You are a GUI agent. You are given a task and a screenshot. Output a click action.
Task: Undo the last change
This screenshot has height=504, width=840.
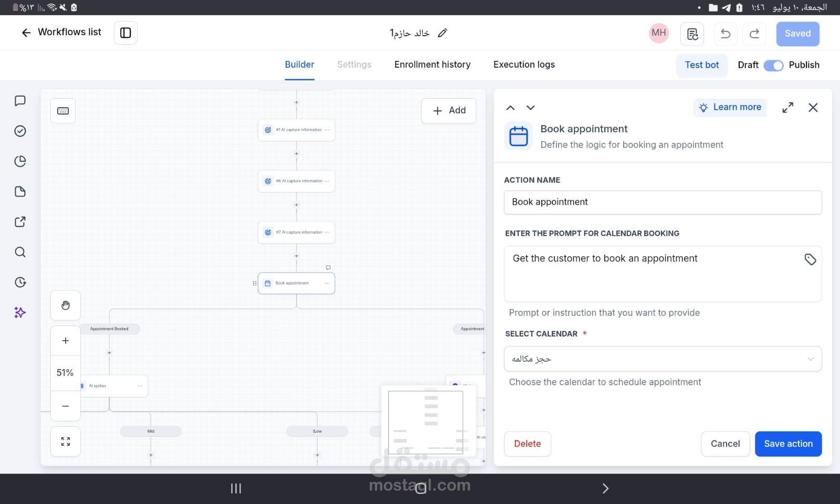click(x=726, y=34)
